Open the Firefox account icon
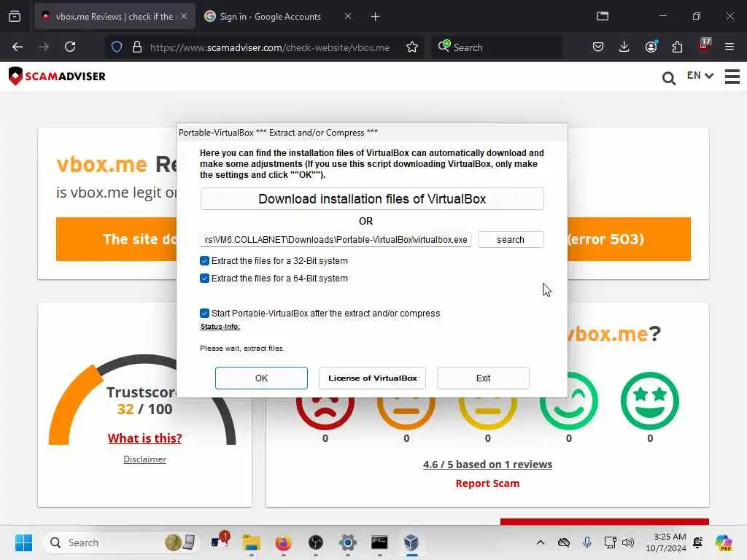747x560 pixels. click(x=651, y=46)
